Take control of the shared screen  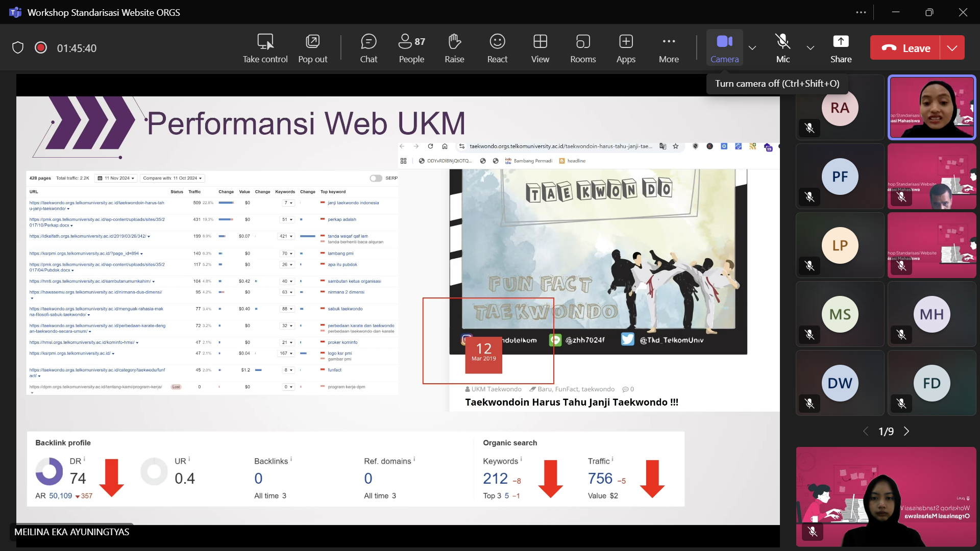pyautogui.click(x=265, y=47)
